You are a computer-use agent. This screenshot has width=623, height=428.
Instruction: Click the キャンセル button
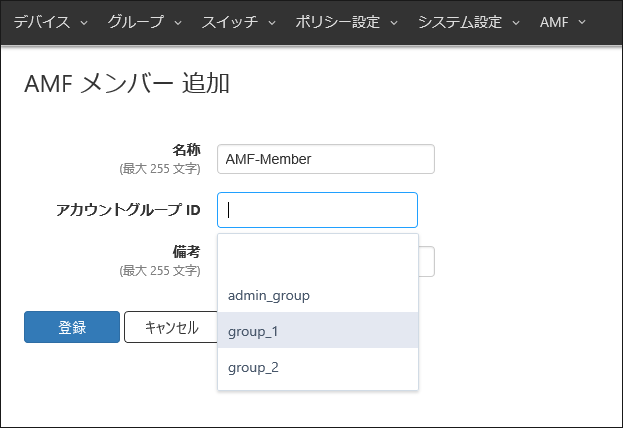[x=171, y=327]
